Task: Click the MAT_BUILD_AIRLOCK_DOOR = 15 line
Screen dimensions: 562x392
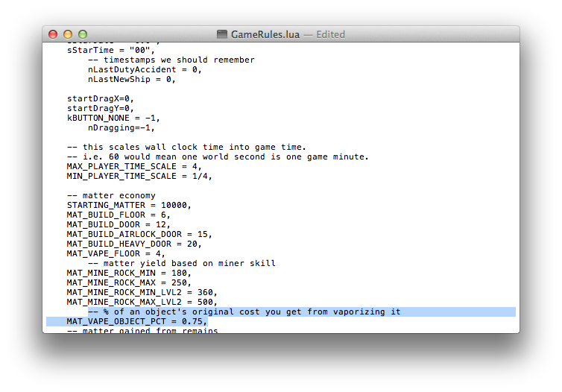Action: click(139, 234)
